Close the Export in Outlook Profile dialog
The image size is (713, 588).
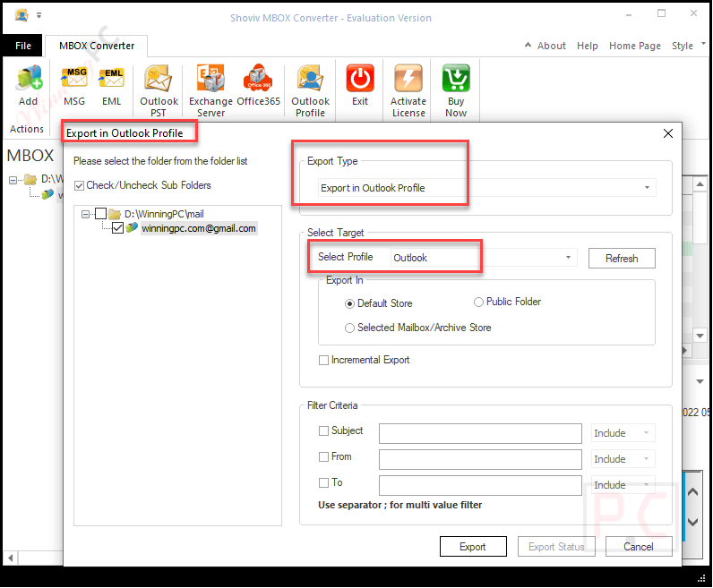(667, 133)
